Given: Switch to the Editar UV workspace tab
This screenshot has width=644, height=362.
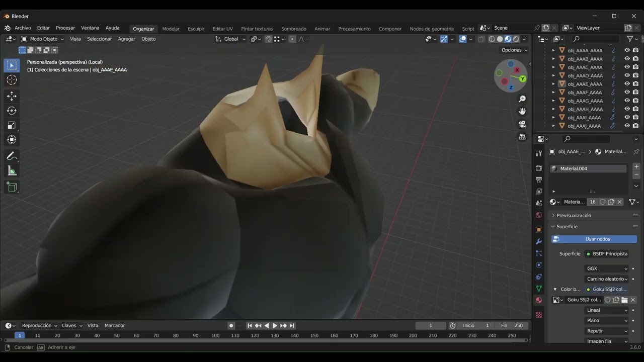Looking at the screenshot, I should pyautogui.click(x=222, y=29).
